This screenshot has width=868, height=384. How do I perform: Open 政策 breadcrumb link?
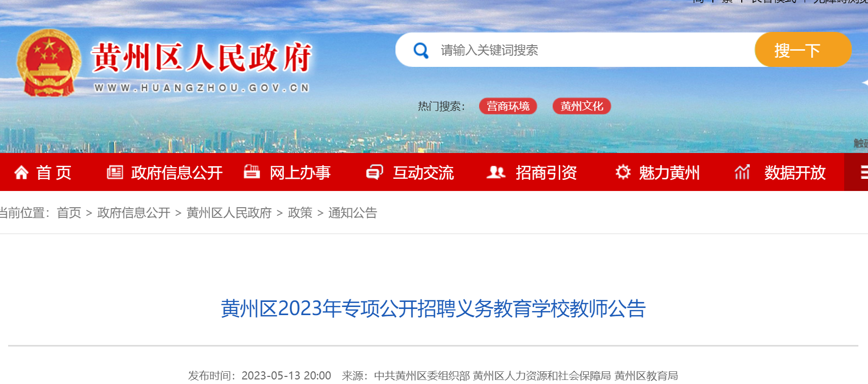click(x=300, y=213)
